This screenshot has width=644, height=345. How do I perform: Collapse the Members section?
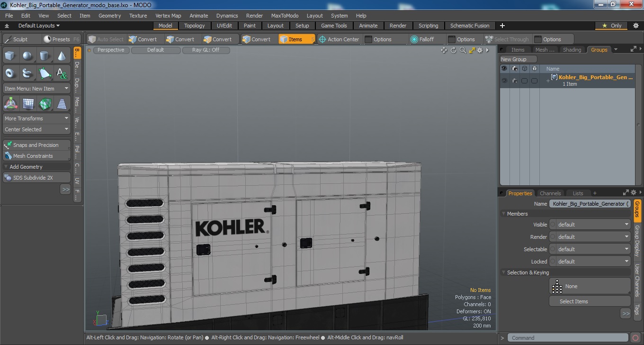503,214
